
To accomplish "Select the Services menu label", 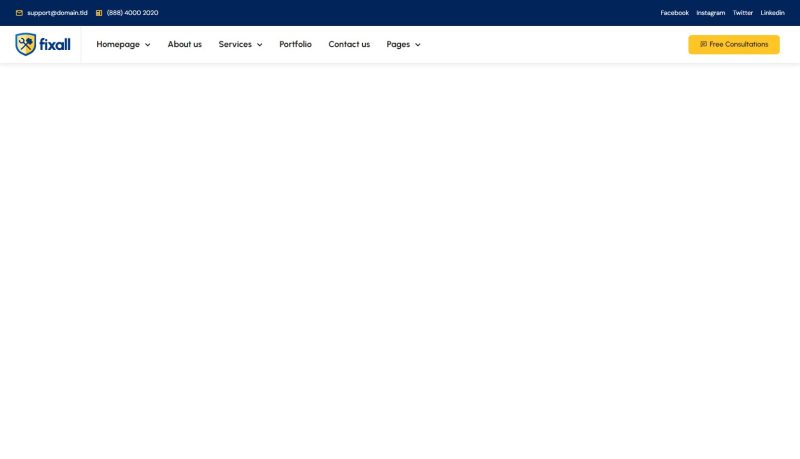I will [235, 44].
